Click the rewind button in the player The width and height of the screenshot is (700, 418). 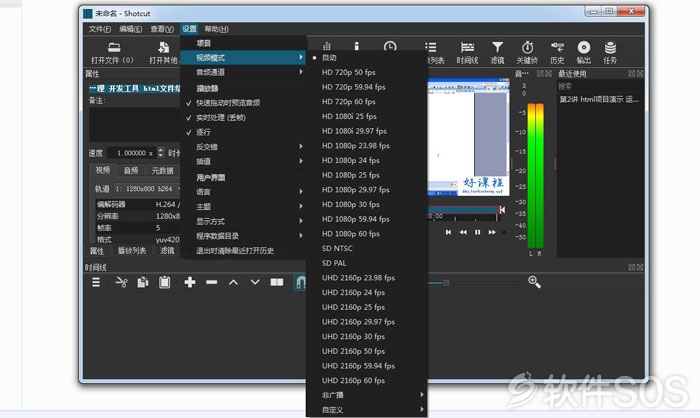pos(463,232)
